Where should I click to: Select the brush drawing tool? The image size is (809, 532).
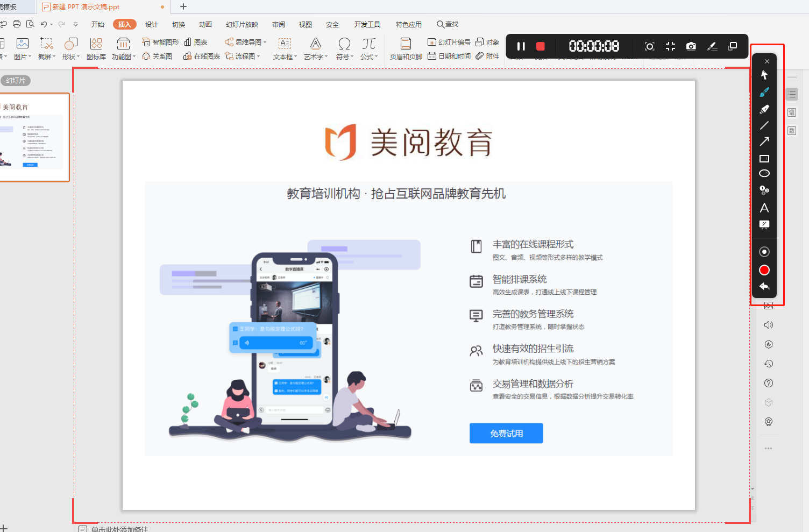764,92
